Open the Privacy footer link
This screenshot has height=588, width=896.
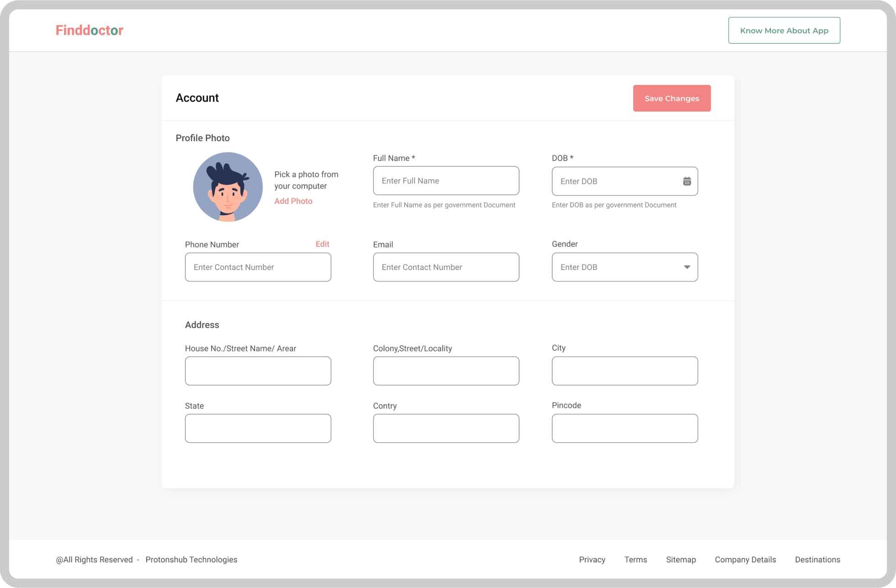[592, 560]
